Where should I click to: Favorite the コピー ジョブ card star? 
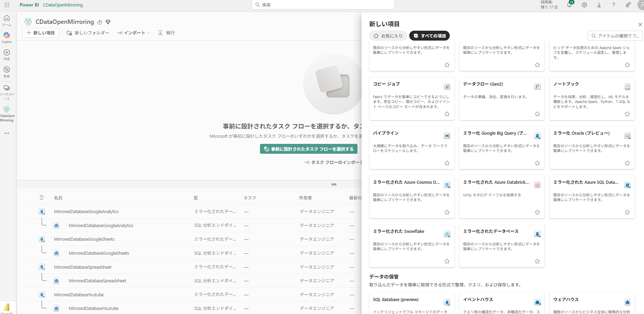pyautogui.click(x=447, y=114)
